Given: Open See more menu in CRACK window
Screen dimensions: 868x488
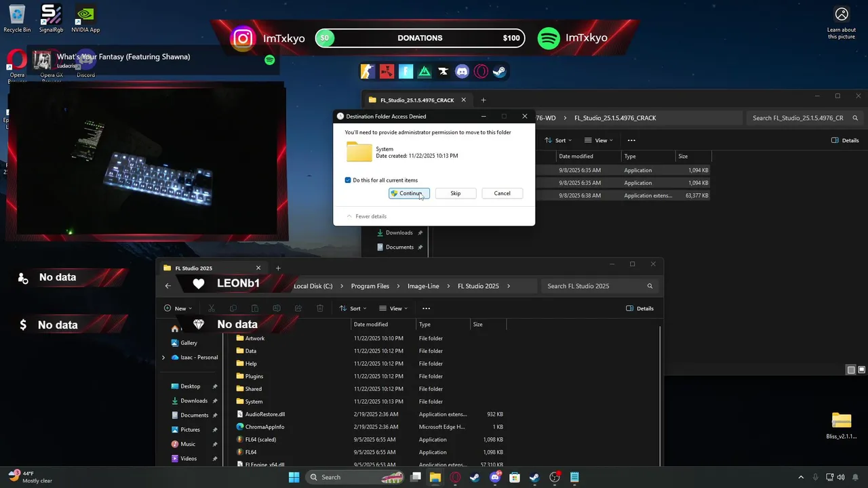Looking at the screenshot, I should [x=631, y=140].
